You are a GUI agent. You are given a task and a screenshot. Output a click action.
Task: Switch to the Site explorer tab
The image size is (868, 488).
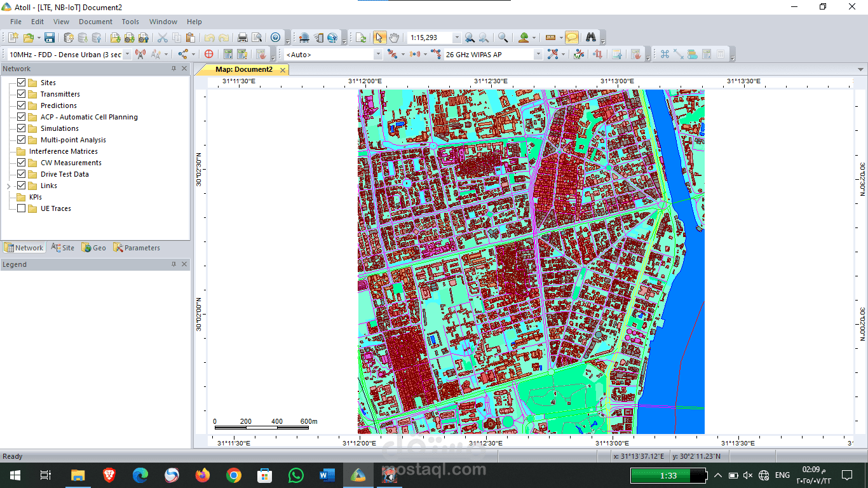pos(63,248)
